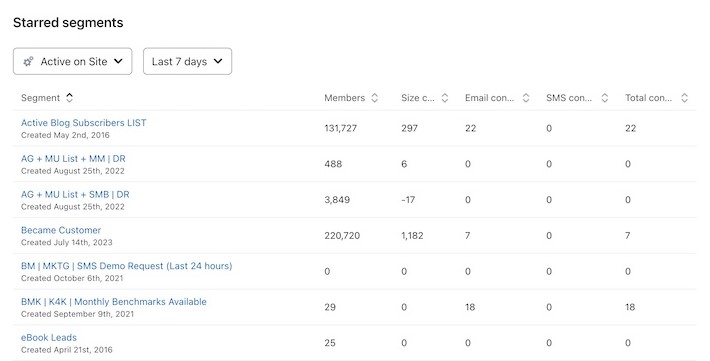
Task: Click sort icon for Size change column
Action: click(445, 97)
